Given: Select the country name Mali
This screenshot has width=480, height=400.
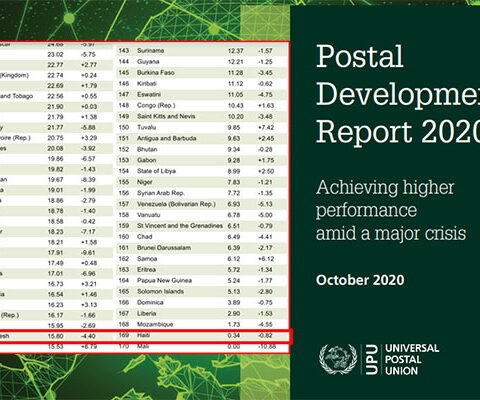Looking at the screenshot, I should (x=143, y=346).
